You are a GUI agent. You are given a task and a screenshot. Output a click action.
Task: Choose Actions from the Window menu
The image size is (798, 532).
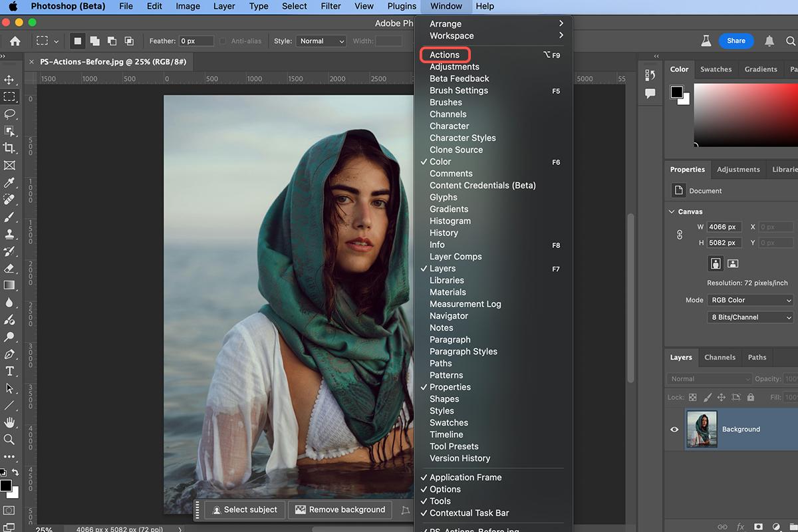tap(445, 55)
